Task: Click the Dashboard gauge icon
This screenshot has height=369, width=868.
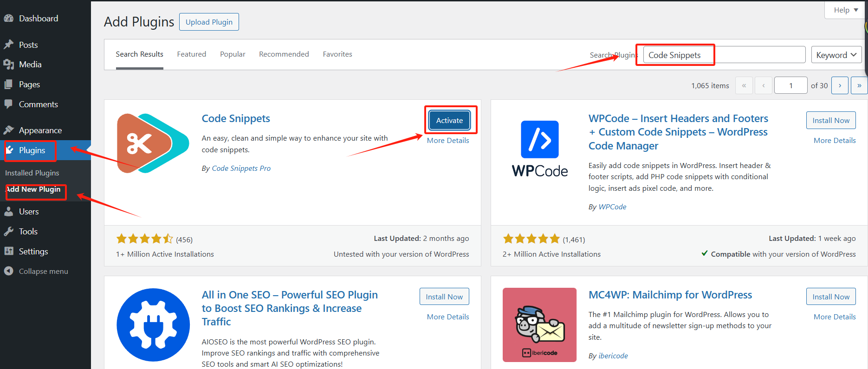Action: tap(8, 19)
